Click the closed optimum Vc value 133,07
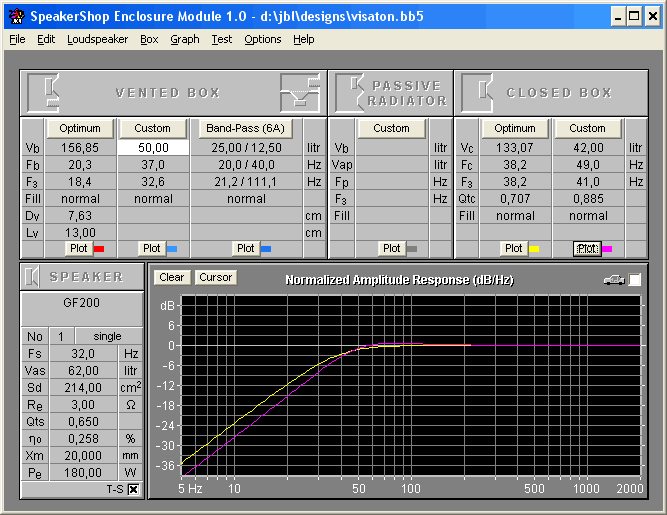Screen dimensions: 667x515 [515, 148]
